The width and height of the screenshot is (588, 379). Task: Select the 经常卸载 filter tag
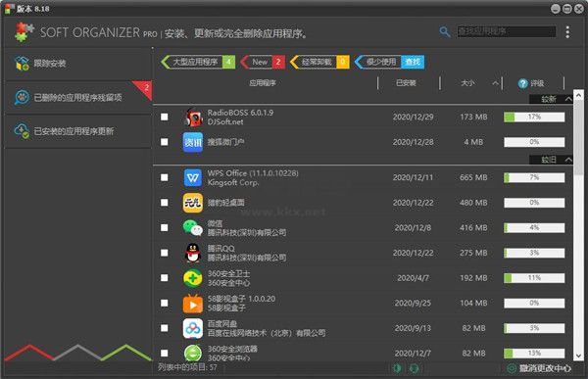tap(319, 62)
